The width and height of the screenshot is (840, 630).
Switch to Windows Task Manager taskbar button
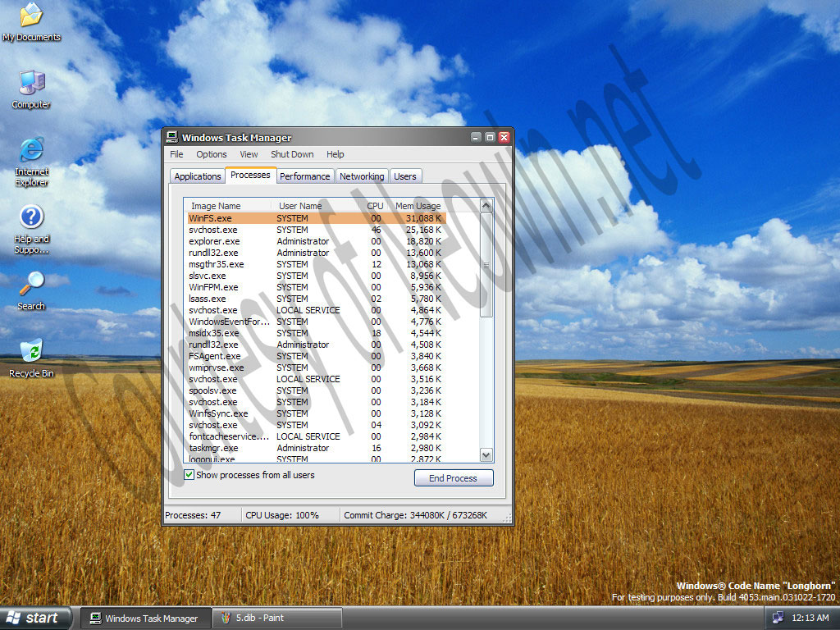pyautogui.click(x=144, y=619)
